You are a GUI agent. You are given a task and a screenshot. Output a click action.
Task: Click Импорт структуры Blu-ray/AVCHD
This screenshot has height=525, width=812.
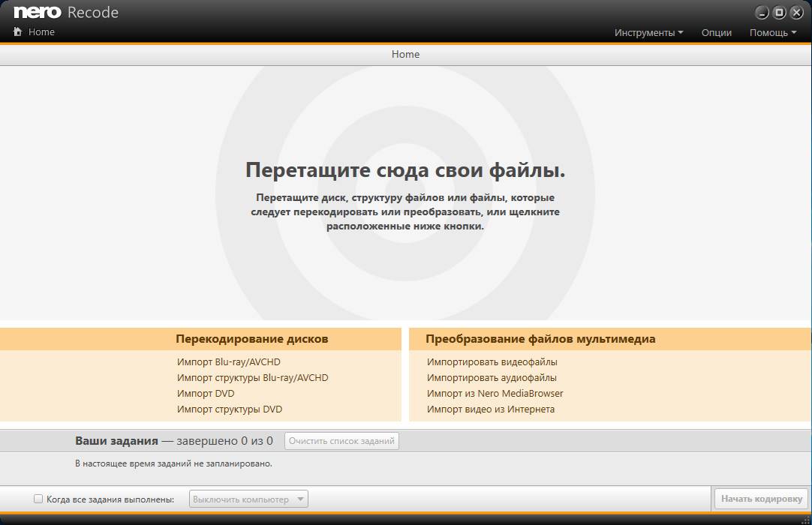tap(253, 377)
